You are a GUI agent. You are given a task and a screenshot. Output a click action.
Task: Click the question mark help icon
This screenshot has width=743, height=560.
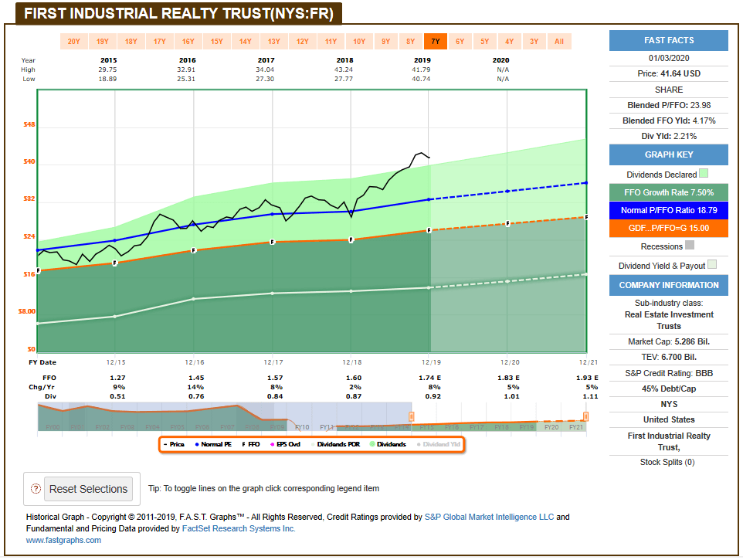pos(36,489)
